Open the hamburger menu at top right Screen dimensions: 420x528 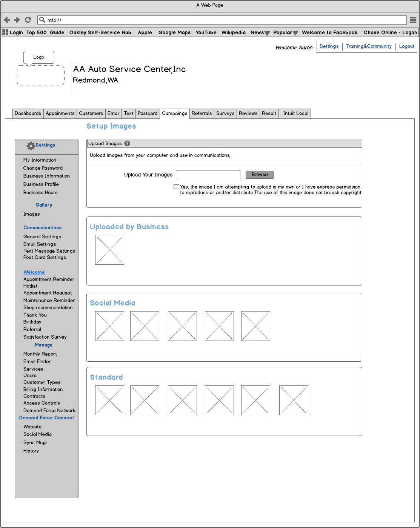pos(414,20)
